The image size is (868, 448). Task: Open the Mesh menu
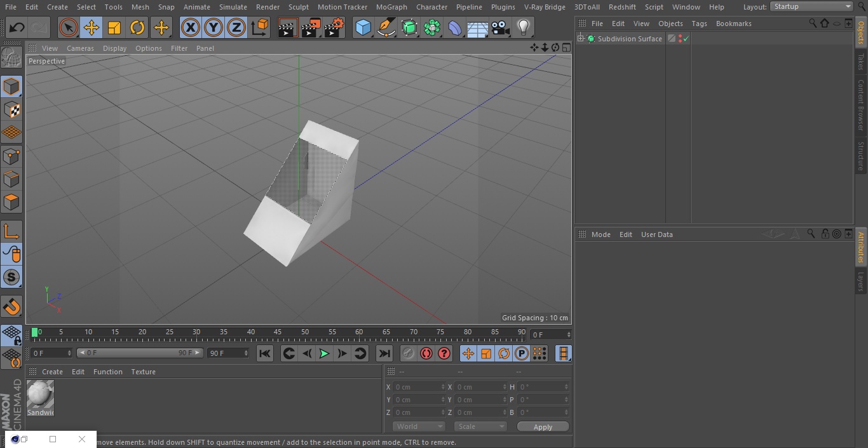(140, 7)
